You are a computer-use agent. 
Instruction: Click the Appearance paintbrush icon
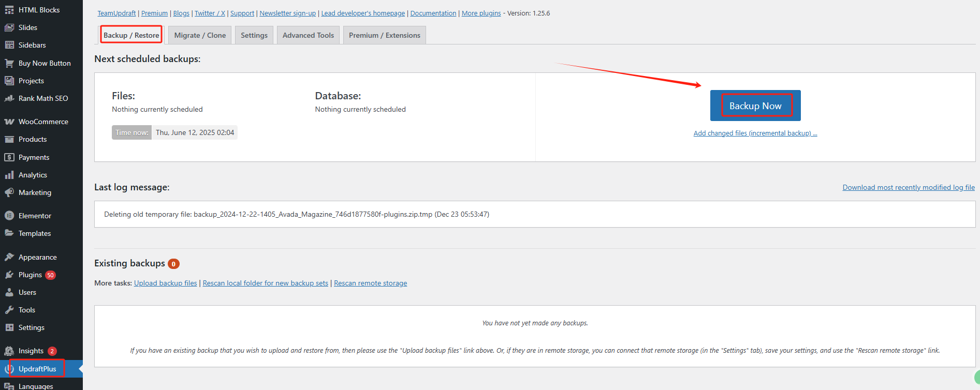tap(9, 257)
